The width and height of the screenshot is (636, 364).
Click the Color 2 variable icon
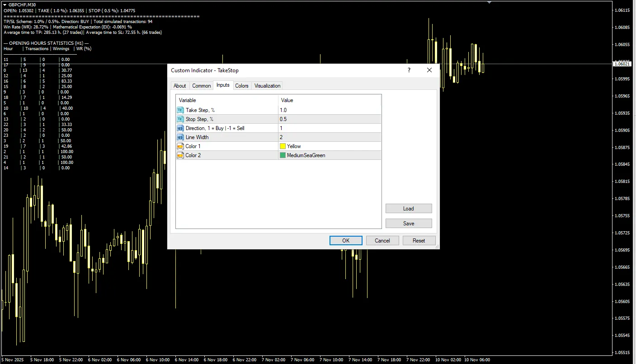180,155
